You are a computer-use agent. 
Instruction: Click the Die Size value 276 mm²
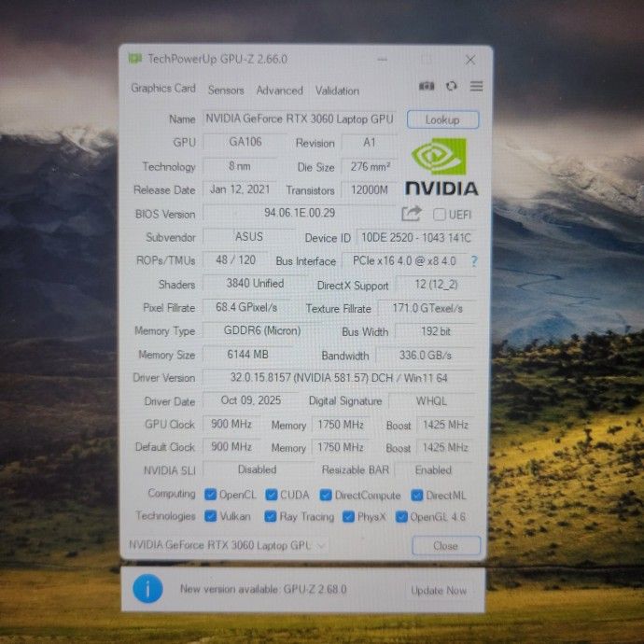[x=370, y=167]
